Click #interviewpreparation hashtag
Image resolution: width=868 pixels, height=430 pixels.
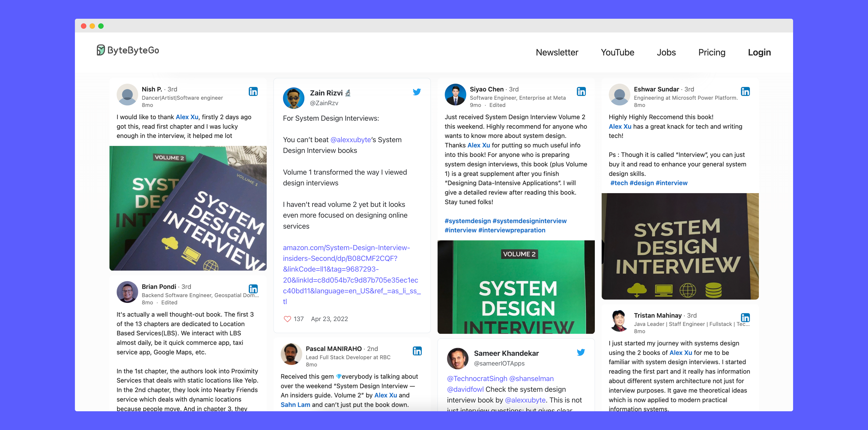[512, 230]
